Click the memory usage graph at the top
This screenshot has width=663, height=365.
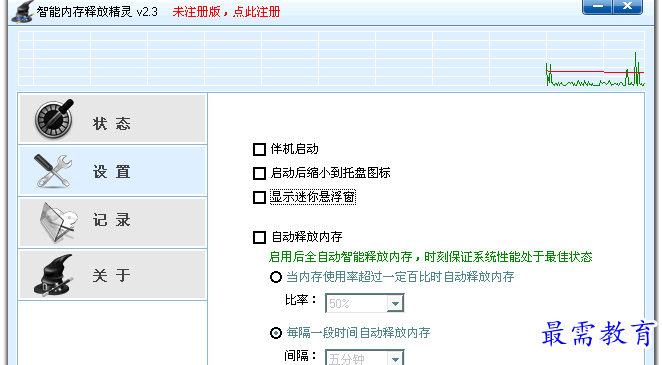[332, 59]
